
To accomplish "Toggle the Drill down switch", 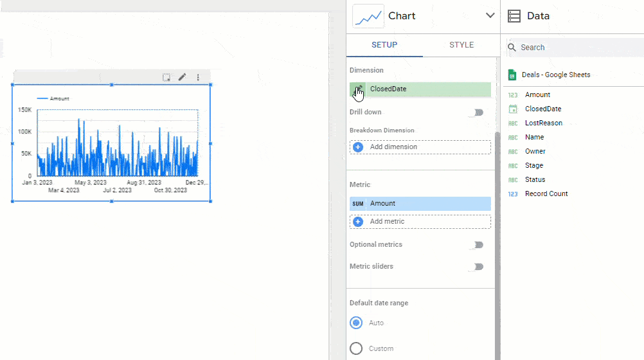I will (478, 113).
